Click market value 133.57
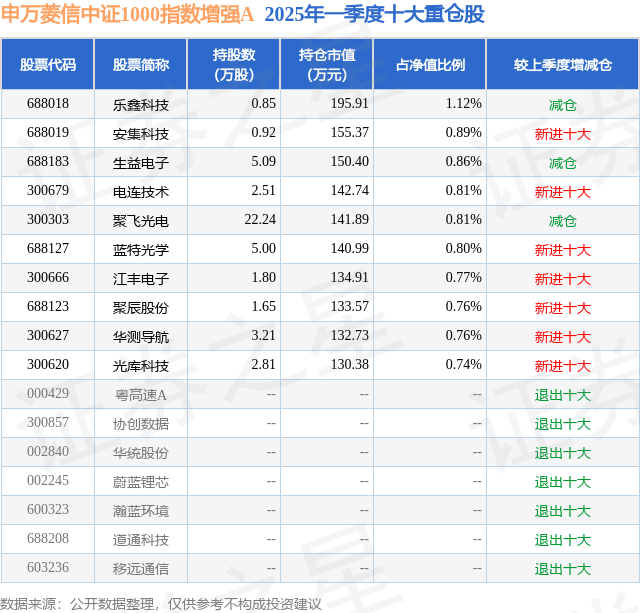640x613 pixels. 350,306
